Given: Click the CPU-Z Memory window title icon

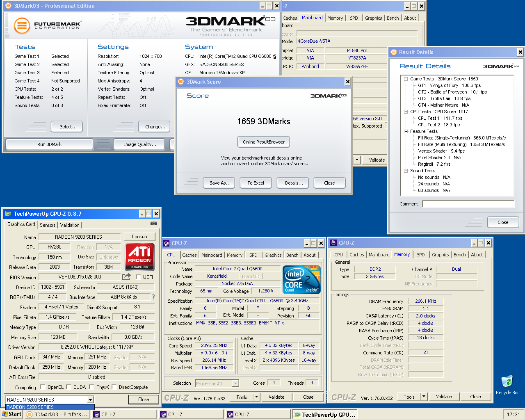Looking at the screenshot, I should (334, 243).
